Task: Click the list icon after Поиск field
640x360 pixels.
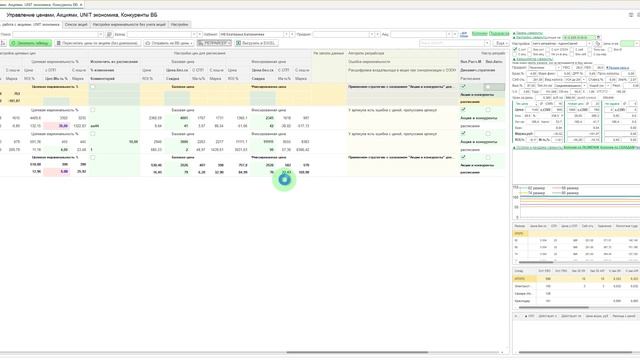Action: [109, 35]
